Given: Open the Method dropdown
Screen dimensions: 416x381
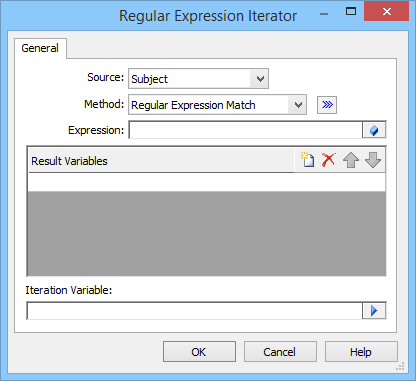Looking at the screenshot, I should (298, 105).
